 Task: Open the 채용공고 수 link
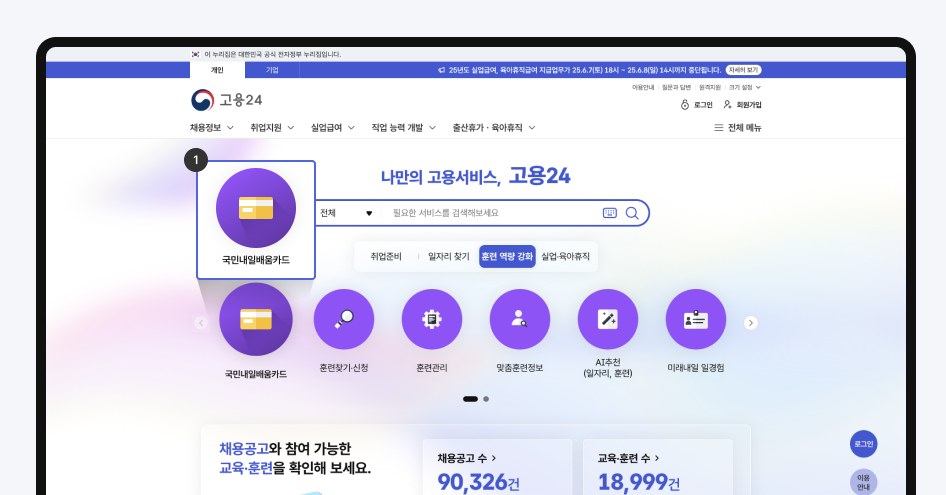[x=467, y=458]
